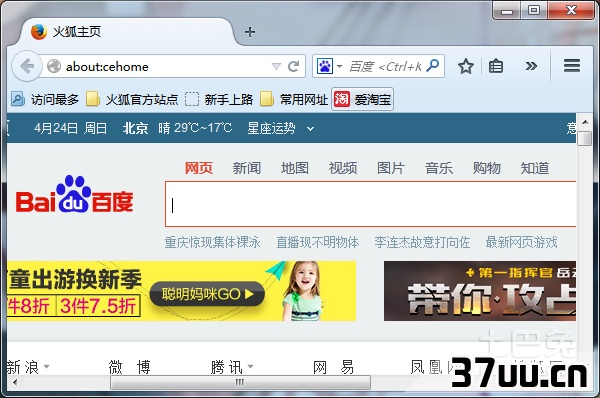This screenshot has width=600, height=398.
Task: Select the 视频 search tab
Action: pyautogui.click(x=343, y=168)
